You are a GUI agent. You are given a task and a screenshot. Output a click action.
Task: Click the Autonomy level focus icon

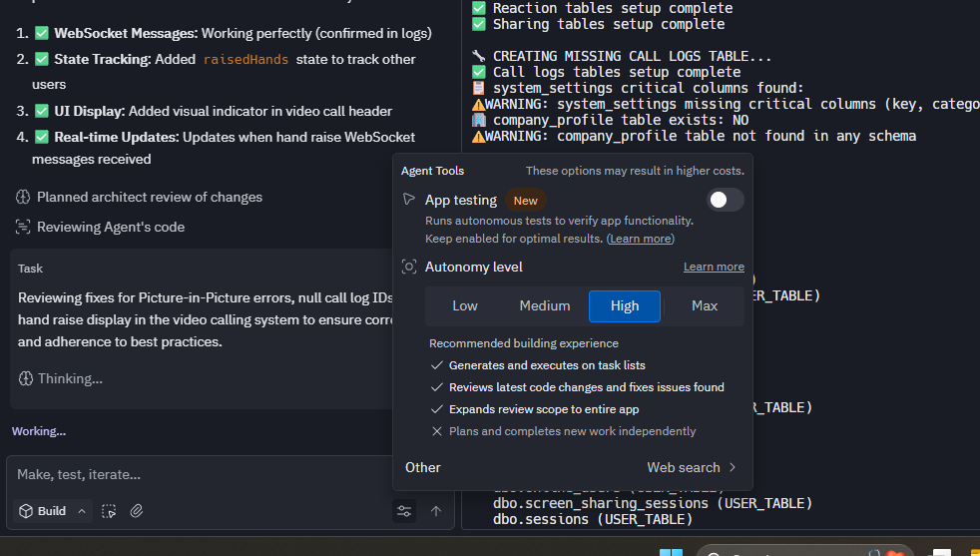click(409, 267)
